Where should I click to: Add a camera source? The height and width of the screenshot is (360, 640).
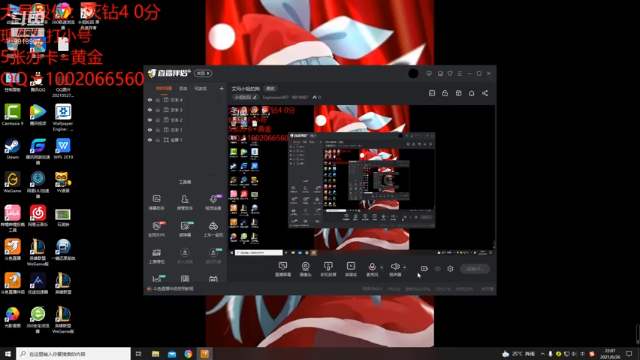(305, 269)
